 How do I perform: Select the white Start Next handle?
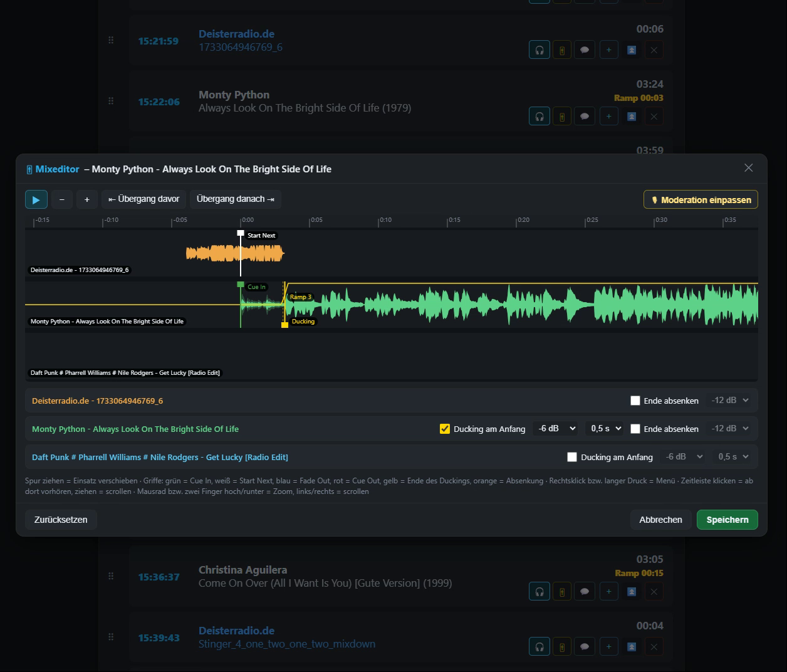click(x=241, y=233)
